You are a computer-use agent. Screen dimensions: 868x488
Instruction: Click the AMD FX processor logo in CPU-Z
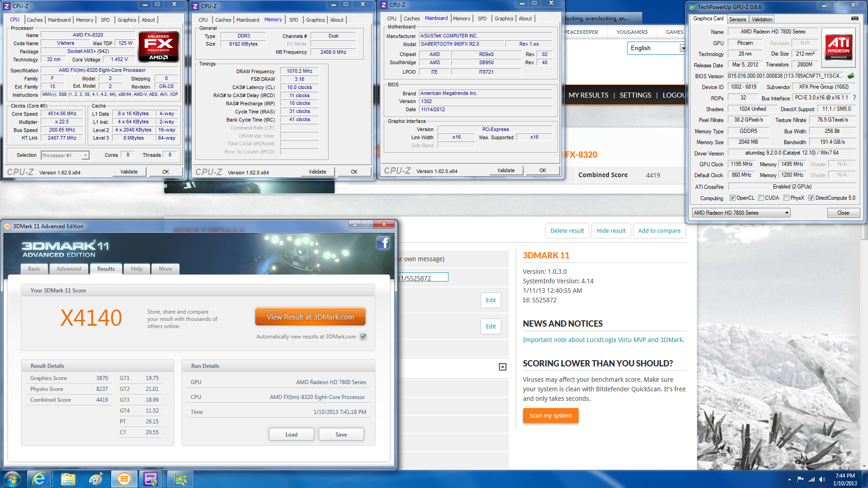point(158,47)
